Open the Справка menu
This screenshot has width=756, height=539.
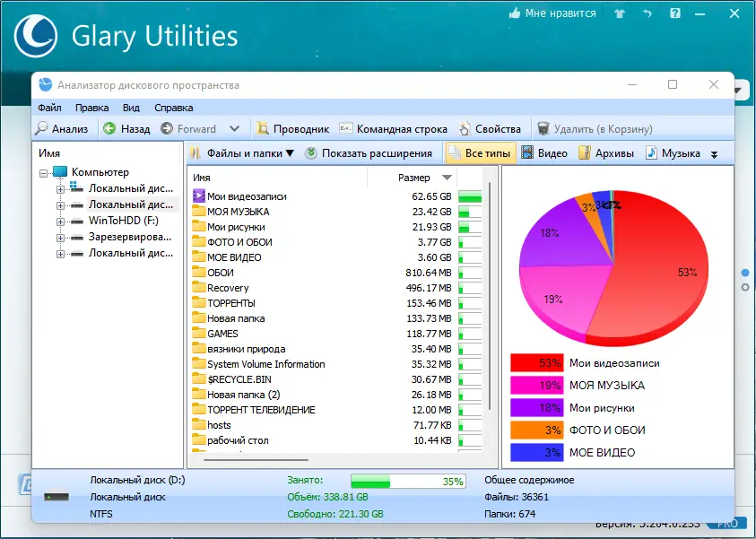(174, 108)
